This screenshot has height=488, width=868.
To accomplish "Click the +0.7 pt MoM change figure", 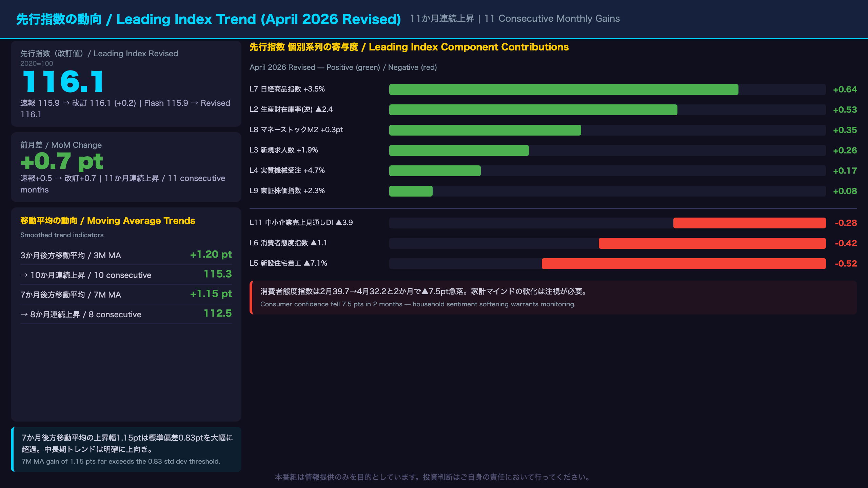I will click(x=62, y=161).
